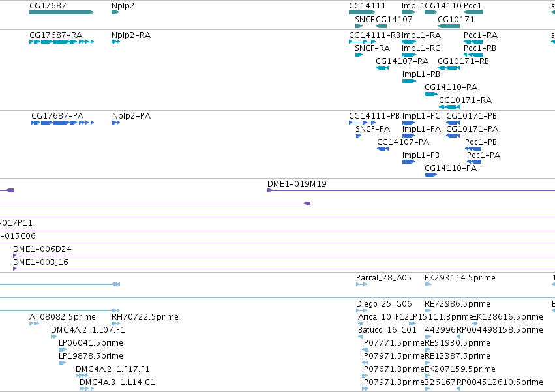Select the ImpL1-PB protein label
The height and width of the screenshot is (392, 555).
pyautogui.click(x=421, y=155)
